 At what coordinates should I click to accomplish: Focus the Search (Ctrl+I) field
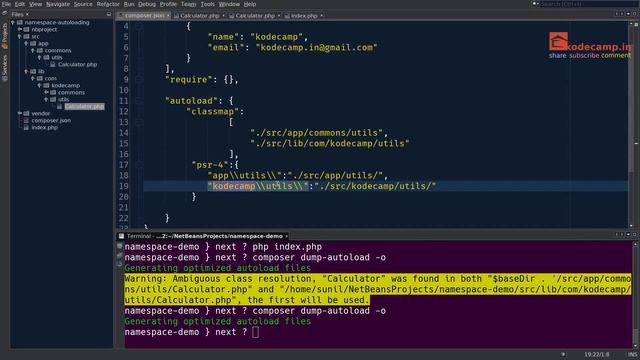point(589,4)
